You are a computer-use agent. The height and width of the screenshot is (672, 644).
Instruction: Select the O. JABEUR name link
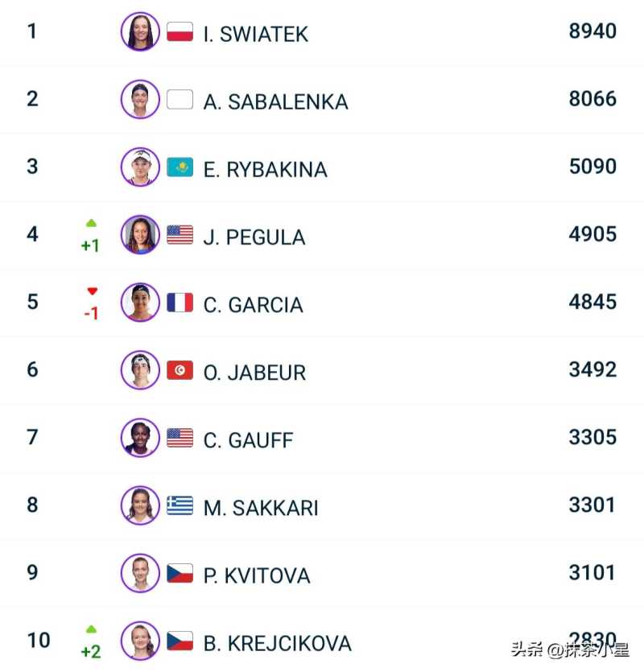pos(254,373)
